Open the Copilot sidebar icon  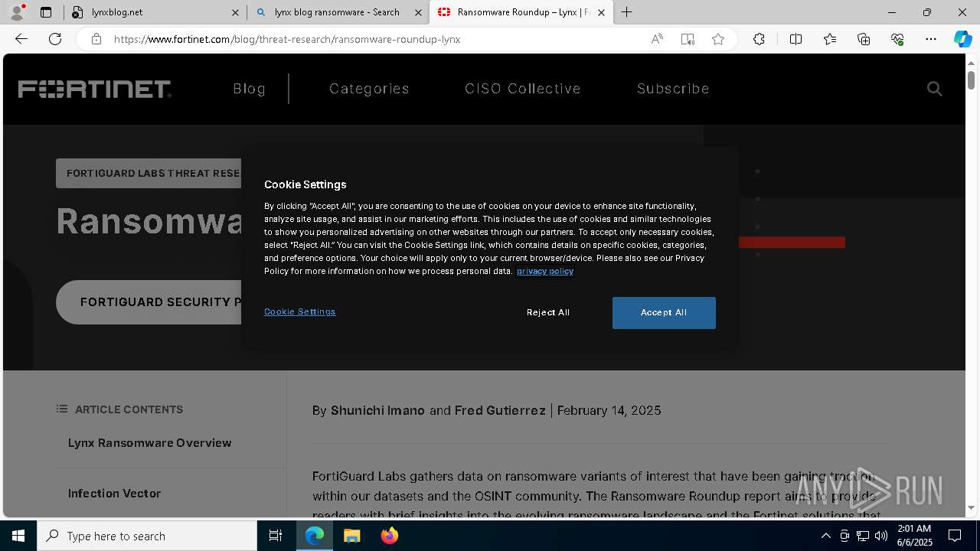point(962,39)
